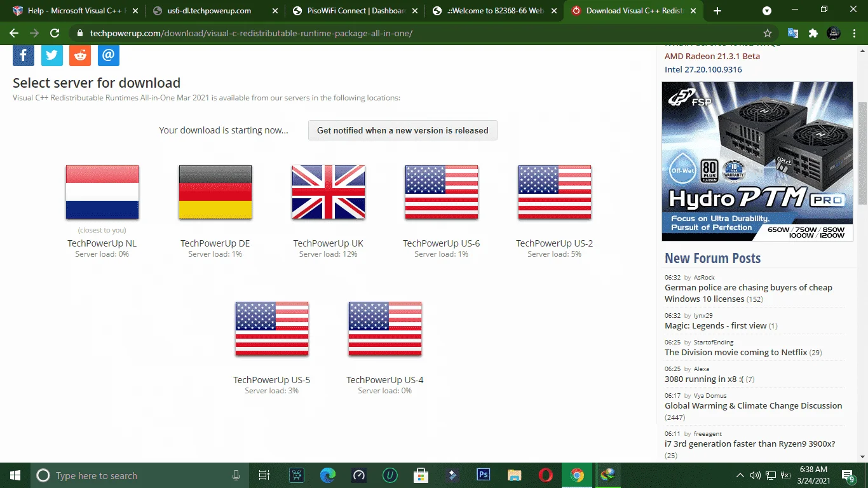Click the '(closest to you)' label
Screen dimensions: 868x488
(x=102, y=230)
